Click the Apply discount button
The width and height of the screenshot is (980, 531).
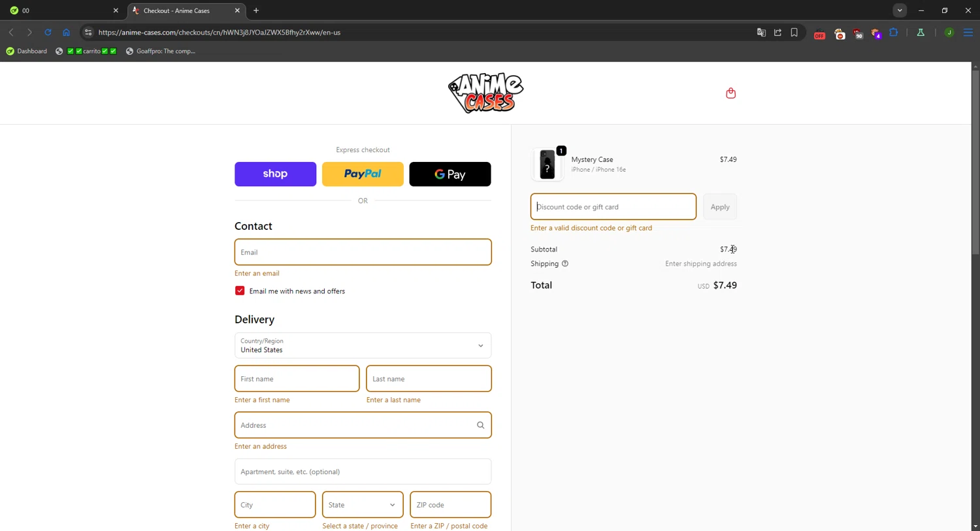(x=720, y=206)
